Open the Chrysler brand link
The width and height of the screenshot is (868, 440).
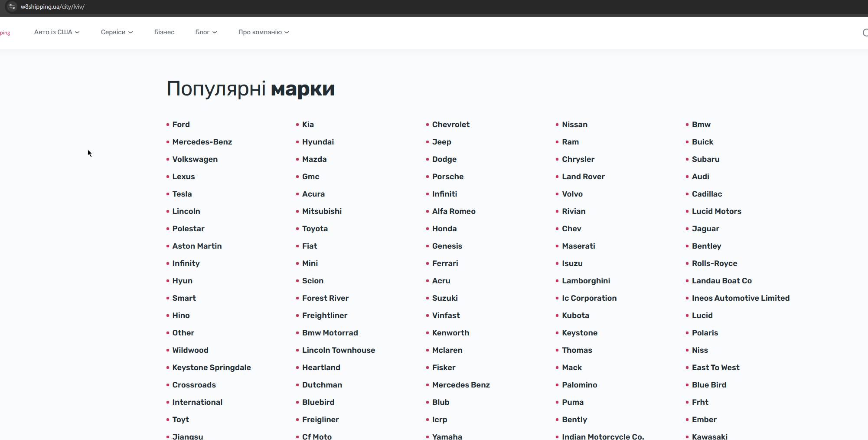578,159
